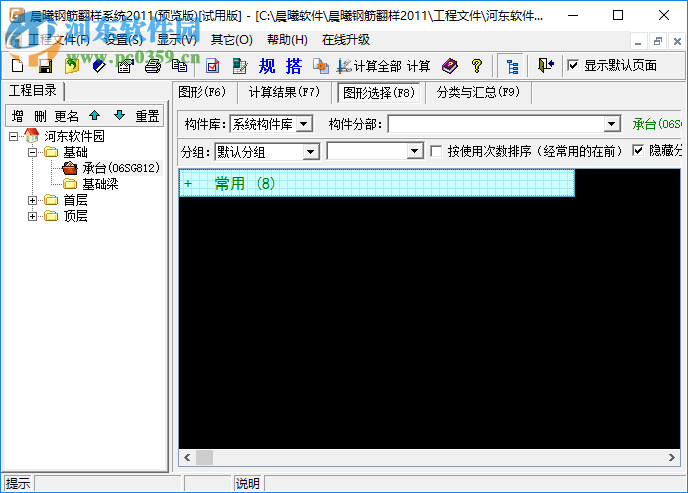Open 构件库 系统构件库 dropdown

(304, 124)
